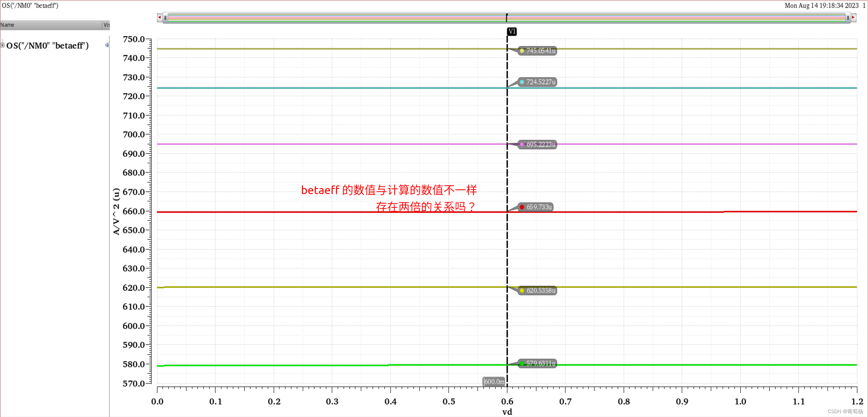Click the vd x-axis label
This screenshot has width=868, height=417.
(x=507, y=412)
